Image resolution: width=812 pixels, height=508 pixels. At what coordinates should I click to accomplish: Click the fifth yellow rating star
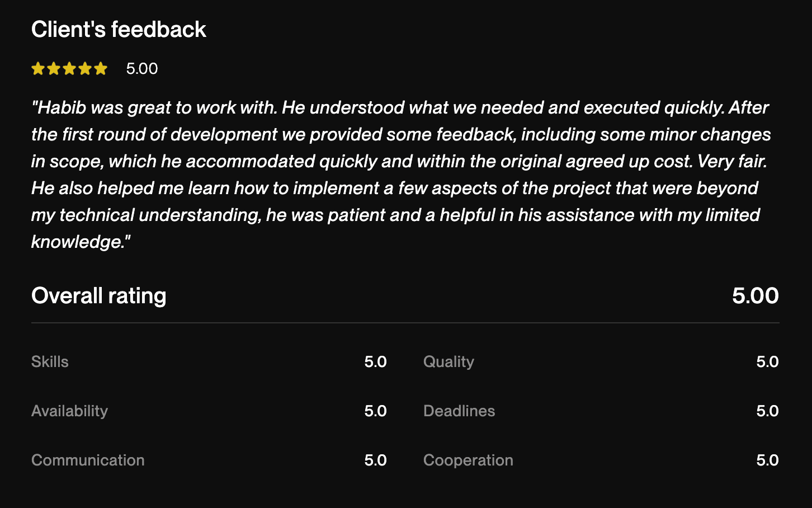click(x=101, y=69)
